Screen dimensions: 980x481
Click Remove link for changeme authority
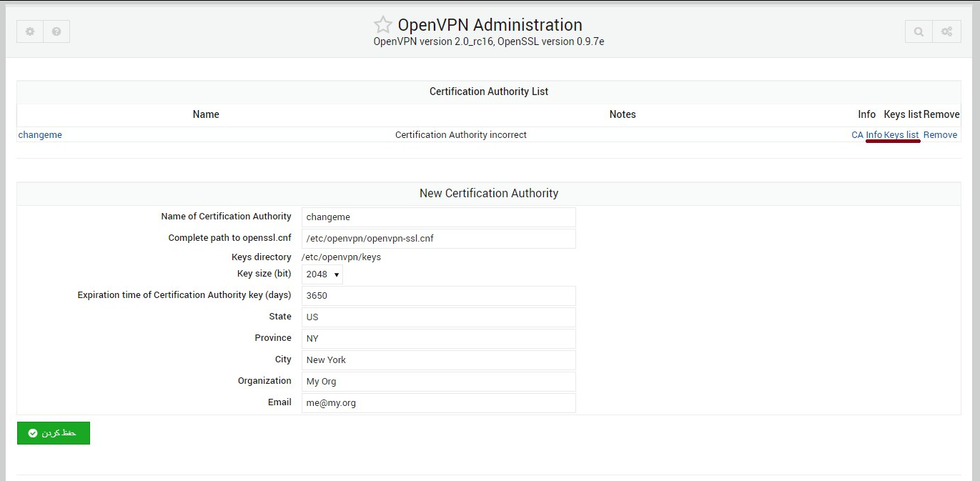[x=940, y=135]
